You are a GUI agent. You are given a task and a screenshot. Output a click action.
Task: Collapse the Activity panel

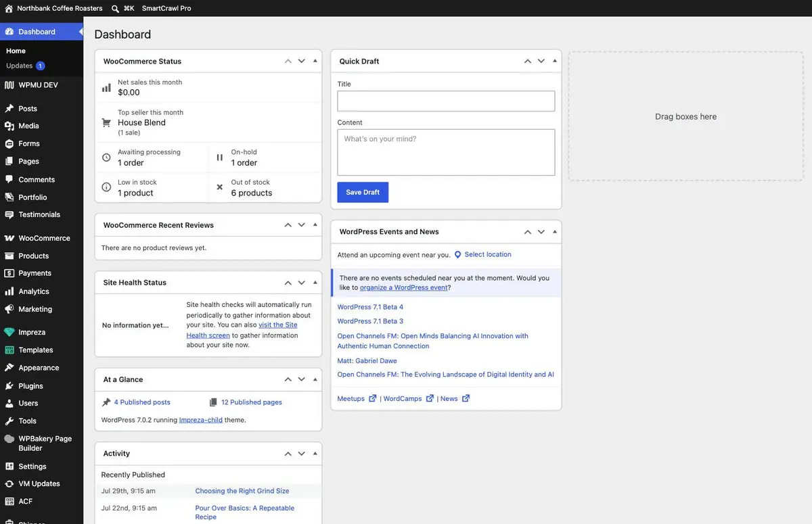click(x=315, y=453)
